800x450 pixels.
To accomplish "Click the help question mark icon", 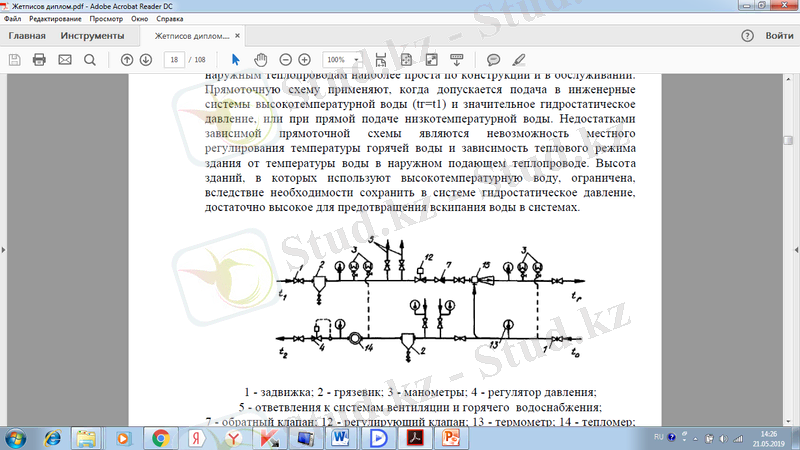I will coord(747,36).
